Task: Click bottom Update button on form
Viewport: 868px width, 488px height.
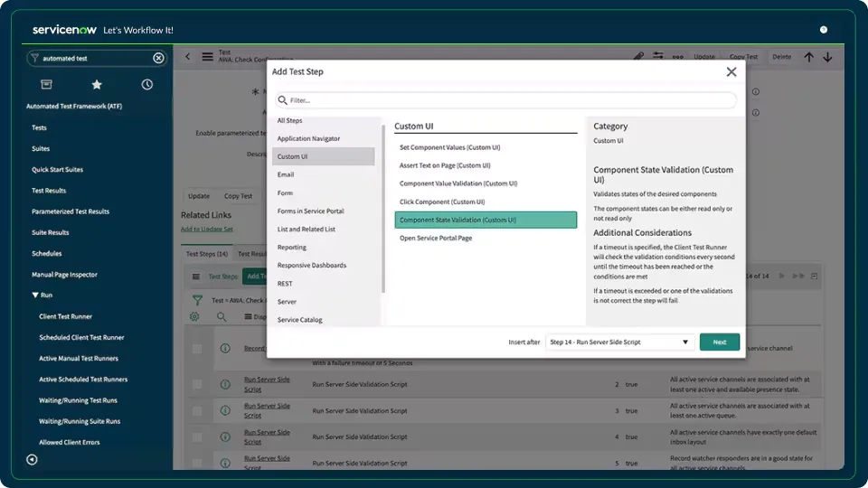Action: (199, 196)
